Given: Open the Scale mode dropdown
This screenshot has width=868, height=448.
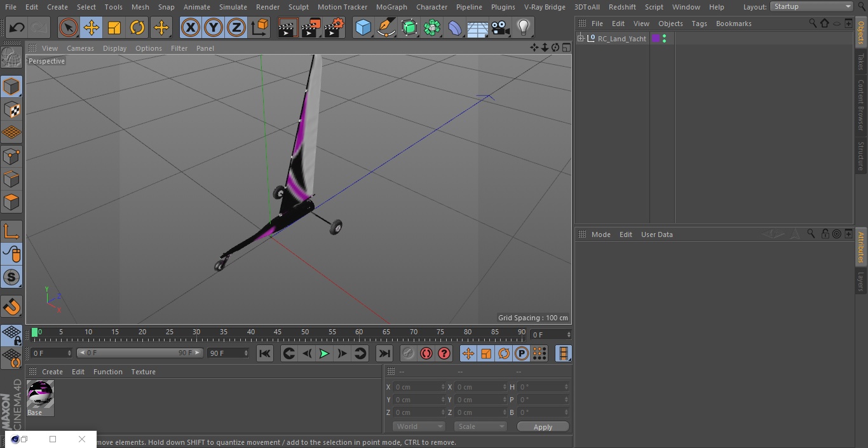Looking at the screenshot, I should [480, 426].
